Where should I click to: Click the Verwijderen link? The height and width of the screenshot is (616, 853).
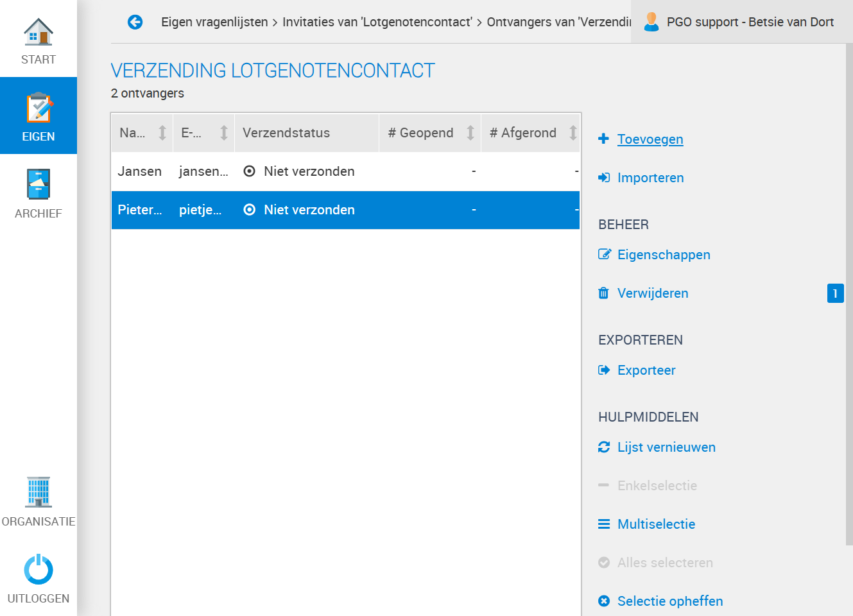click(x=653, y=293)
